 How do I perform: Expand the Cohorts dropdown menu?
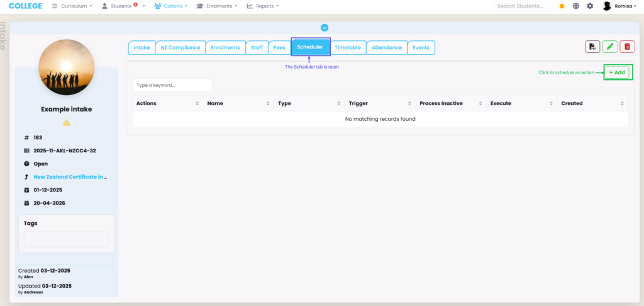coord(170,6)
